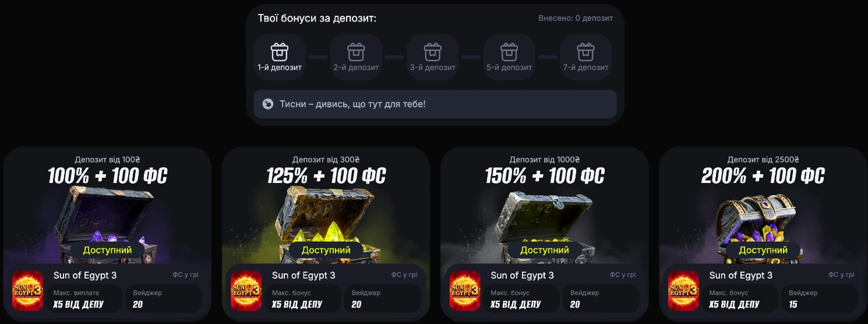This screenshot has height=324, width=868.
Task: Select the 2-й депозит gift icon
Action: (356, 52)
